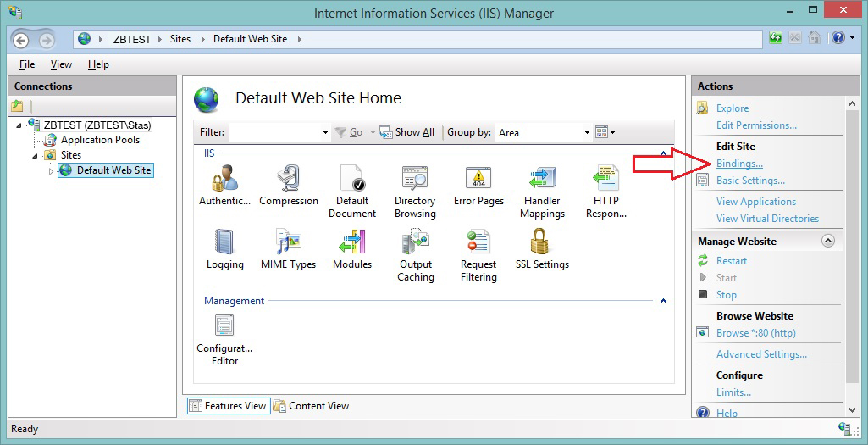868x445 pixels.
Task: Open the Authentication feature icon
Action: tap(224, 179)
